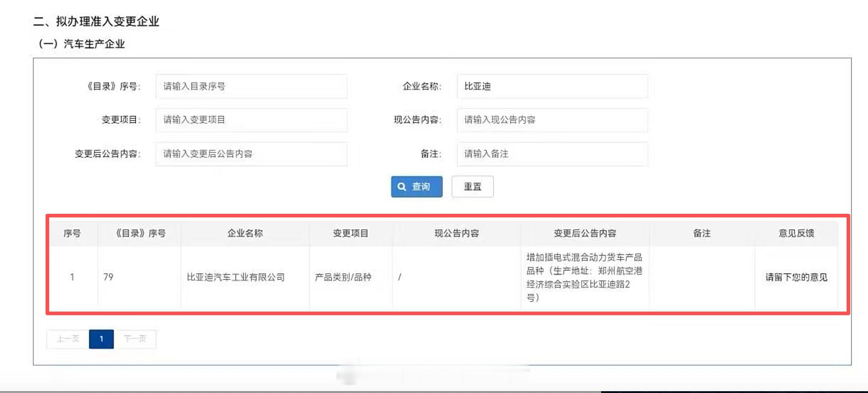Focus the 变更项目 input field

pos(251,120)
